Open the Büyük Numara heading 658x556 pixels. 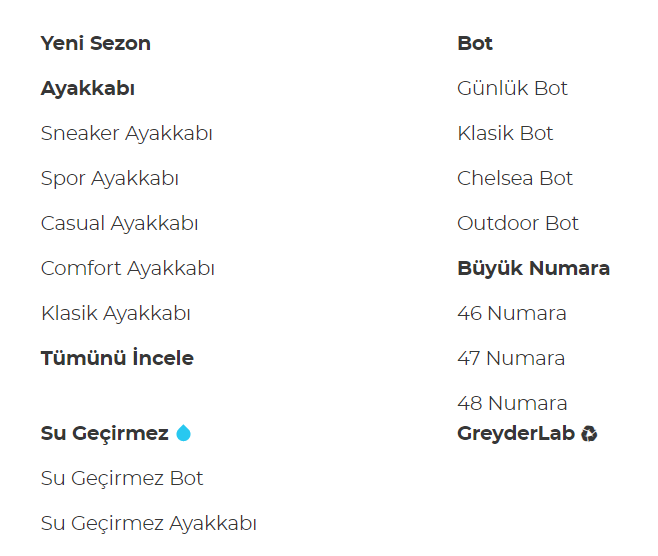pos(533,268)
